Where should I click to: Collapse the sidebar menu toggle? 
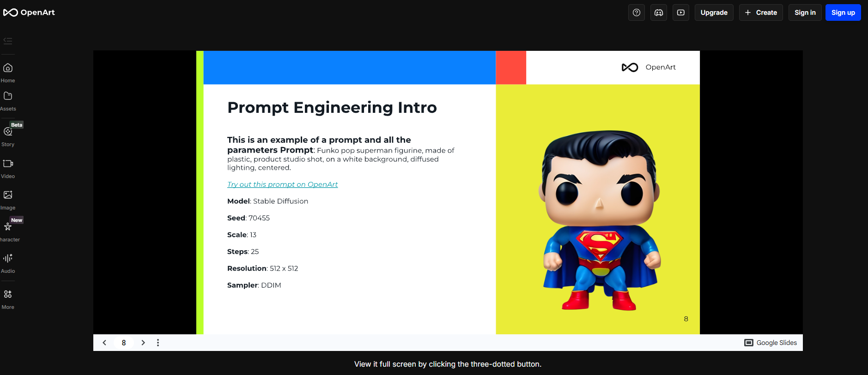point(8,41)
